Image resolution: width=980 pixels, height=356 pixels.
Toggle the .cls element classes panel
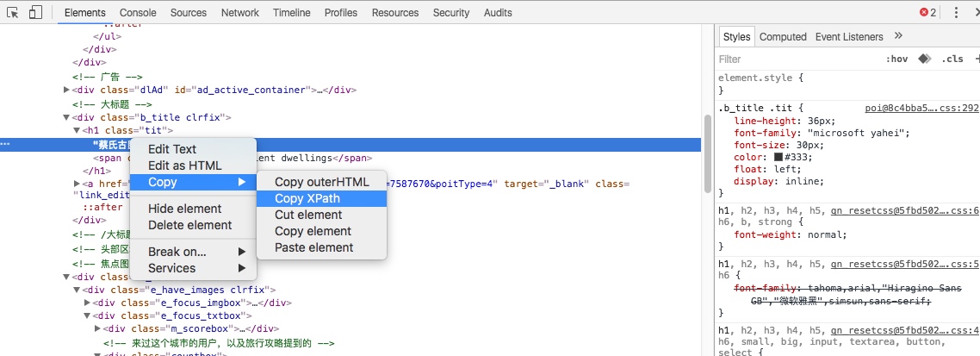pyautogui.click(x=952, y=59)
